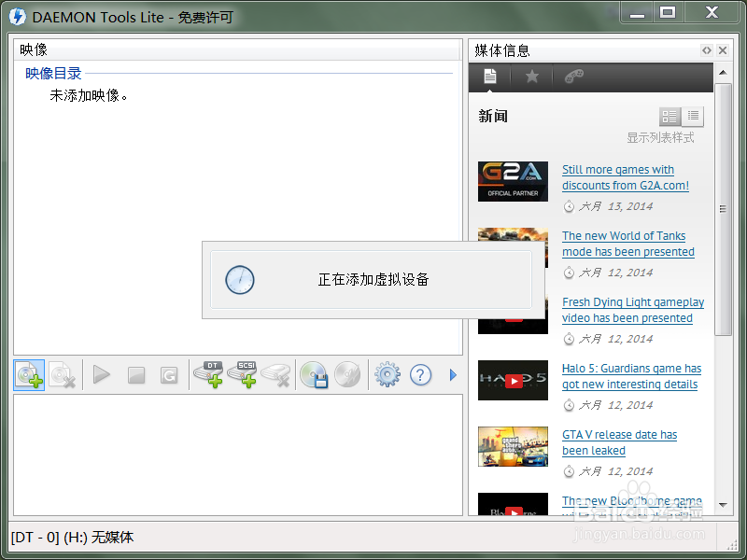The width and height of the screenshot is (747, 560).
Task: Click the Mount play arrow icon
Action: 102,375
